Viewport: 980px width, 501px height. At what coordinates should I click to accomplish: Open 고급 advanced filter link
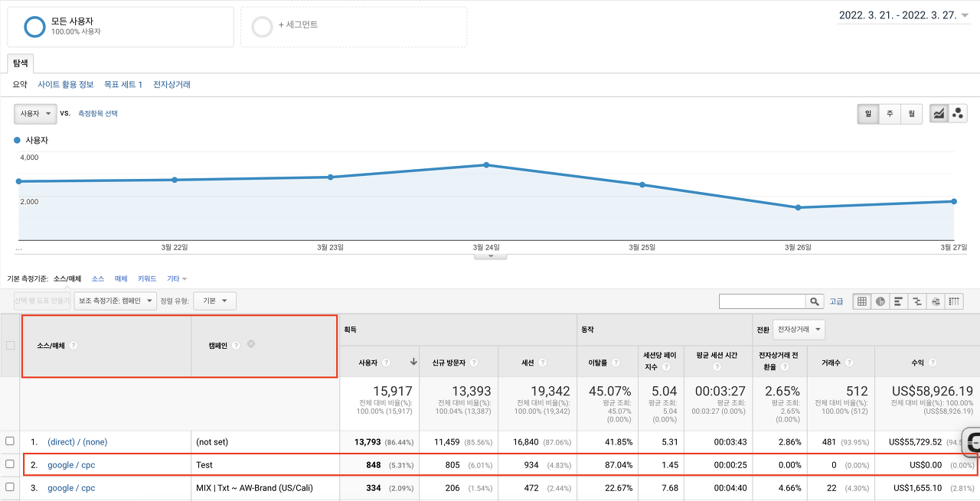pyautogui.click(x=837, y=301)
